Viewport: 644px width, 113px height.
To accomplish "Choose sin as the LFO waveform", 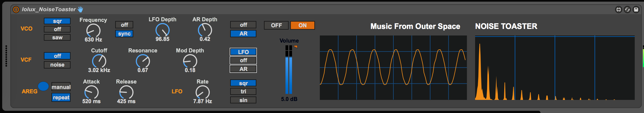I will (x=243, y=100).
